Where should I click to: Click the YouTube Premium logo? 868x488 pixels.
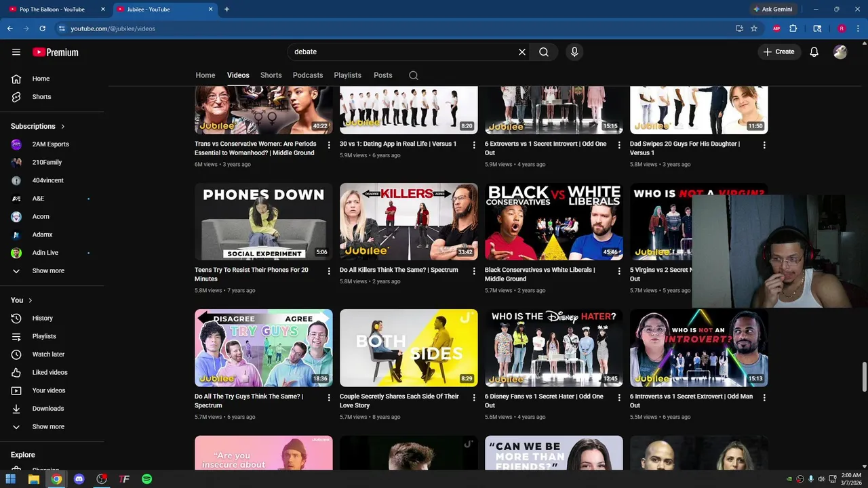point(56,52)
